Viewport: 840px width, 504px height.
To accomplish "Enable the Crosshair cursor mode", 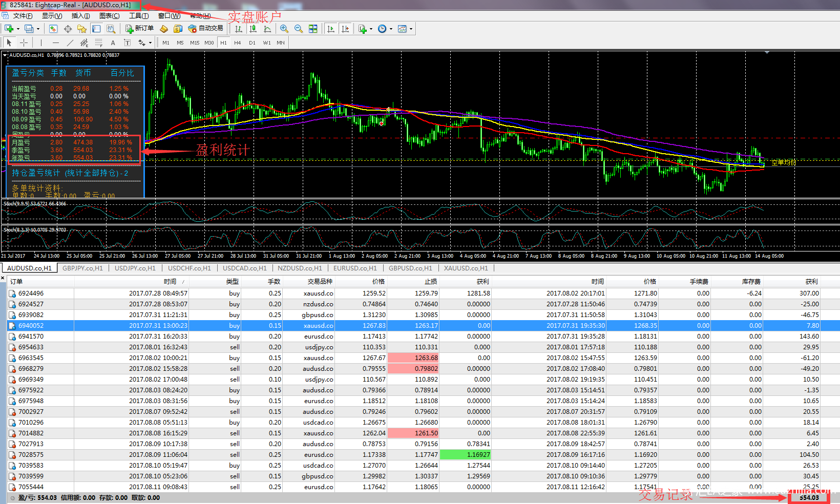I will point(24,43).
